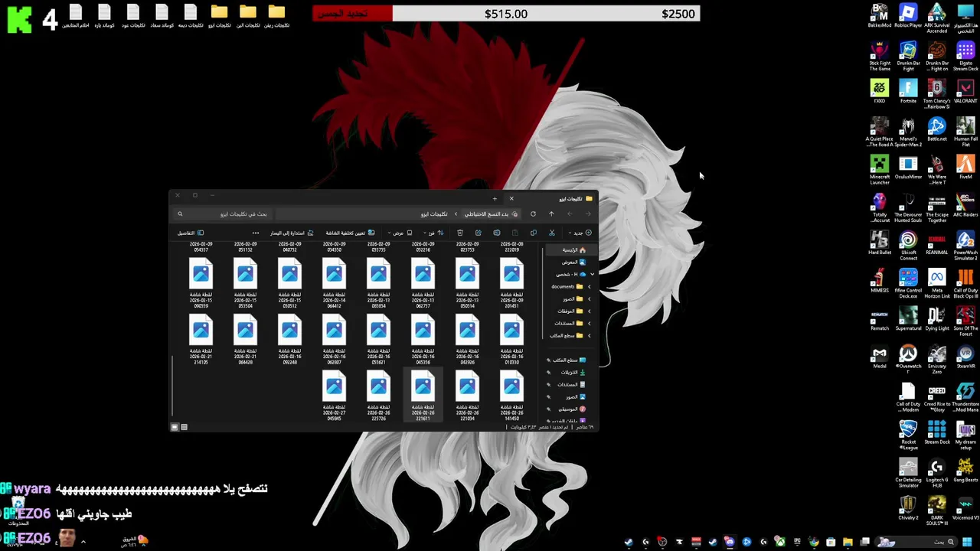
Task: Close the تكليجات ايزو Explorer tab
Action: click(x=511, y=199)
